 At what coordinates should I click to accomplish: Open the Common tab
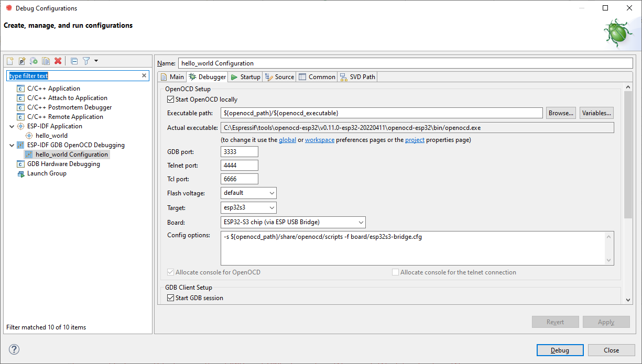[317, 77]
